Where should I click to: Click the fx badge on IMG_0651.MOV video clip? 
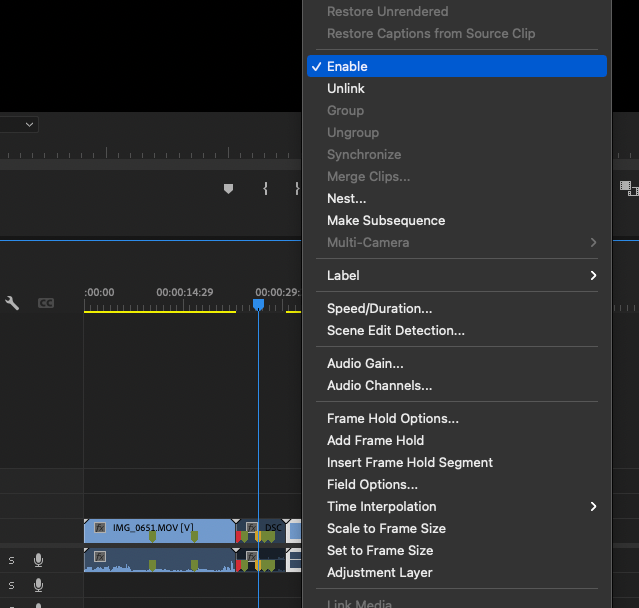point(99,527)
